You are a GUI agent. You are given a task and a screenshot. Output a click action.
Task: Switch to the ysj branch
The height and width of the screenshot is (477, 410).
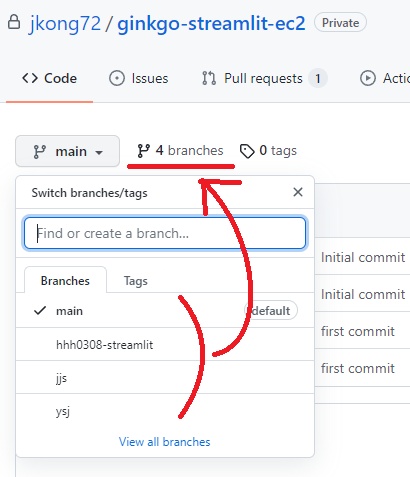[165, 411]
